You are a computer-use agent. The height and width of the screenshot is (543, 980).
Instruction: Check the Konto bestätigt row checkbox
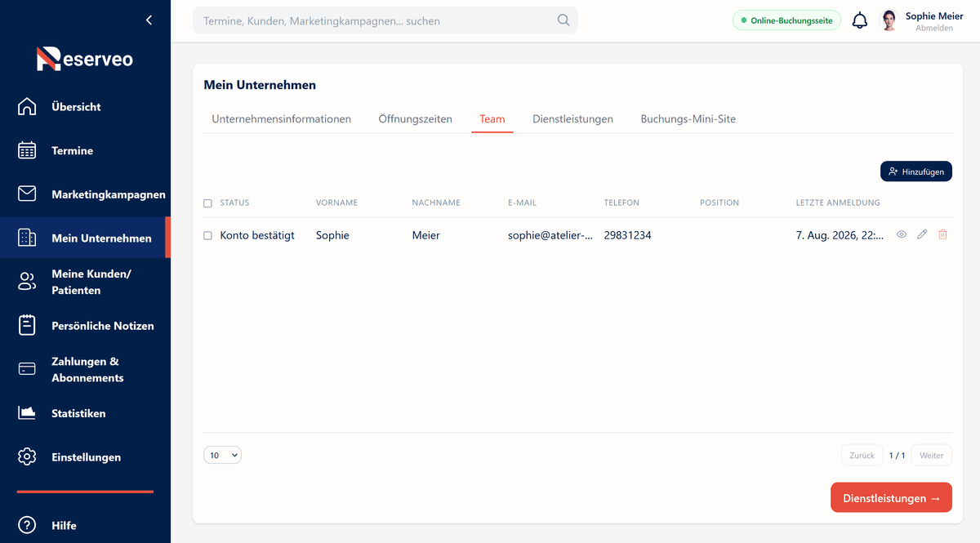[207, 235]
